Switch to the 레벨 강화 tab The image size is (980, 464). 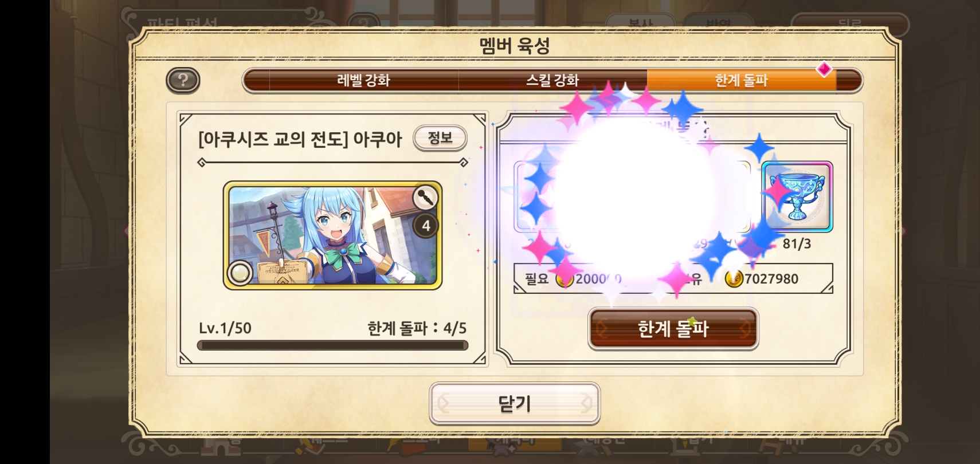363,80
